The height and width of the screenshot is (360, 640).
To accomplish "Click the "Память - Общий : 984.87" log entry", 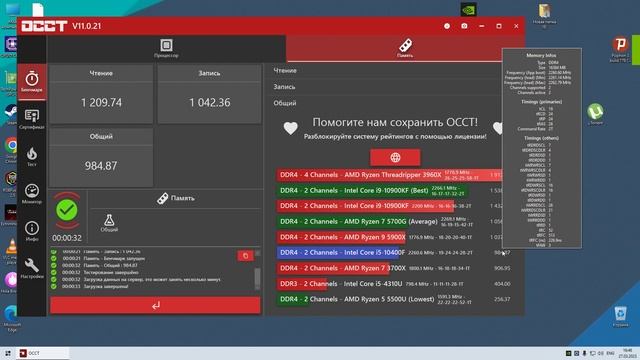I will (110, 265).
